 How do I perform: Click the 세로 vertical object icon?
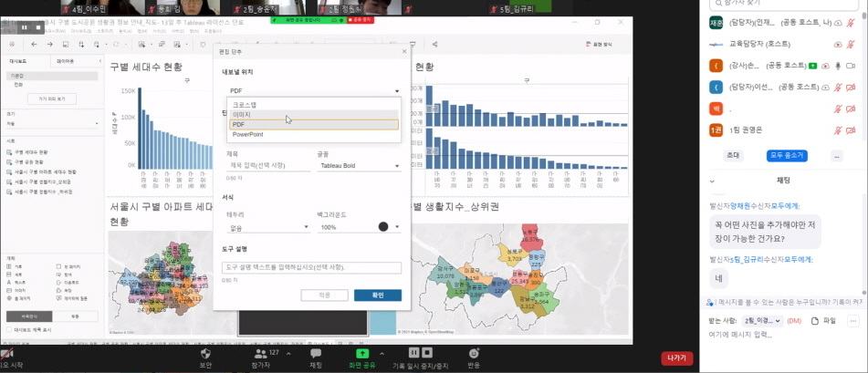(x=9, y=275)
